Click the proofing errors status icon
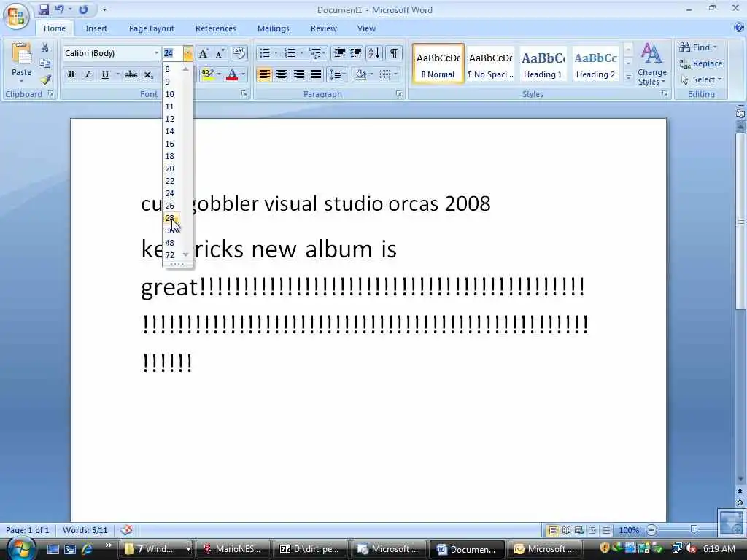This screenshot has height=560, width=747. 126,530
